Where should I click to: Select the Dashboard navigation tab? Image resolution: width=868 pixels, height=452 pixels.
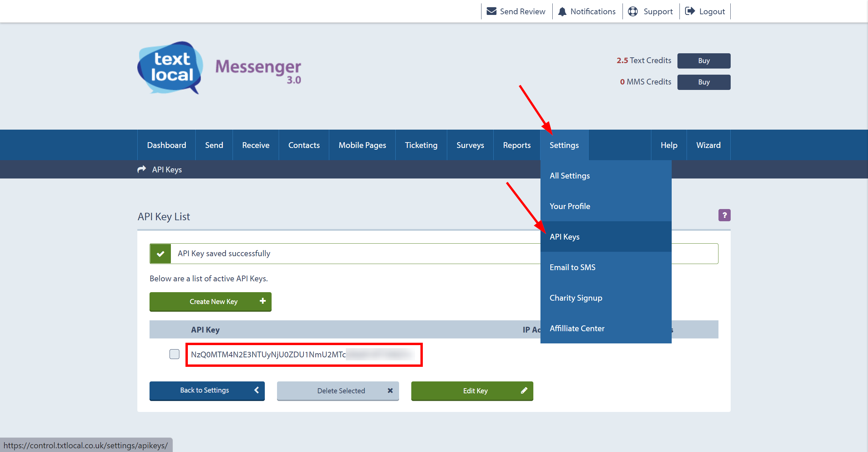(x=165, y=145)
